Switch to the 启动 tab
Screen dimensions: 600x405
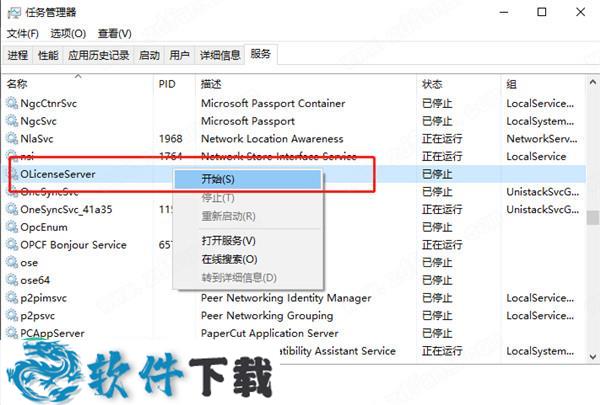pos(149,55)
